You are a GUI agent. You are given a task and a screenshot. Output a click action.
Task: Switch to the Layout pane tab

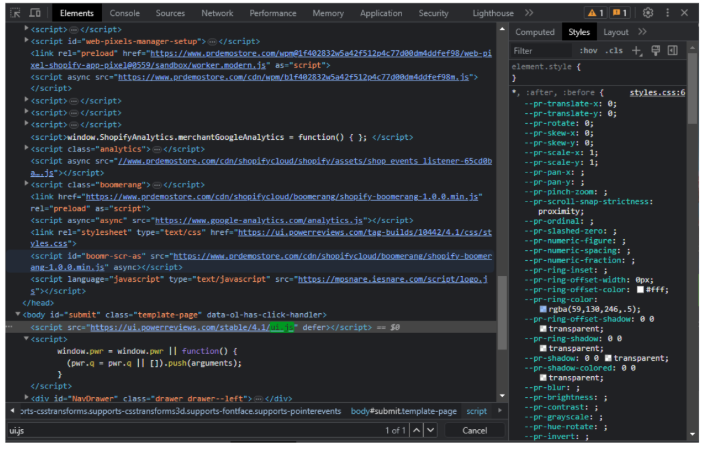point(616,32)
